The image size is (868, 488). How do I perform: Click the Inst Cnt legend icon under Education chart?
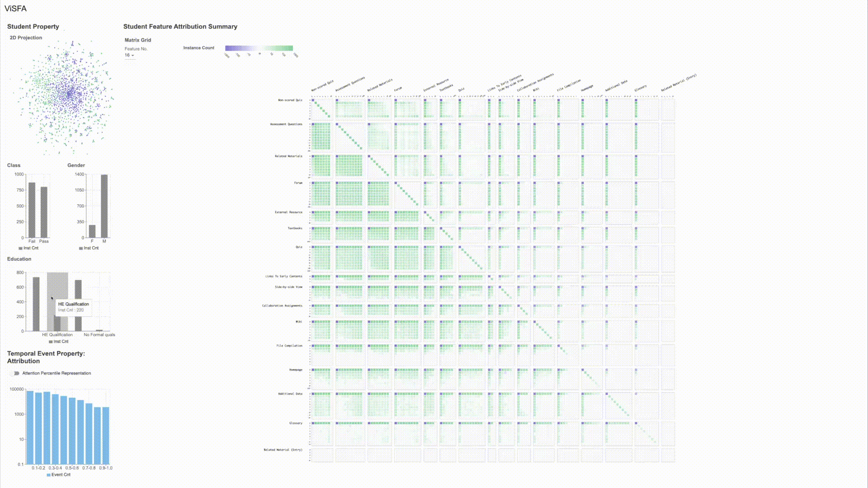[51, 342]
